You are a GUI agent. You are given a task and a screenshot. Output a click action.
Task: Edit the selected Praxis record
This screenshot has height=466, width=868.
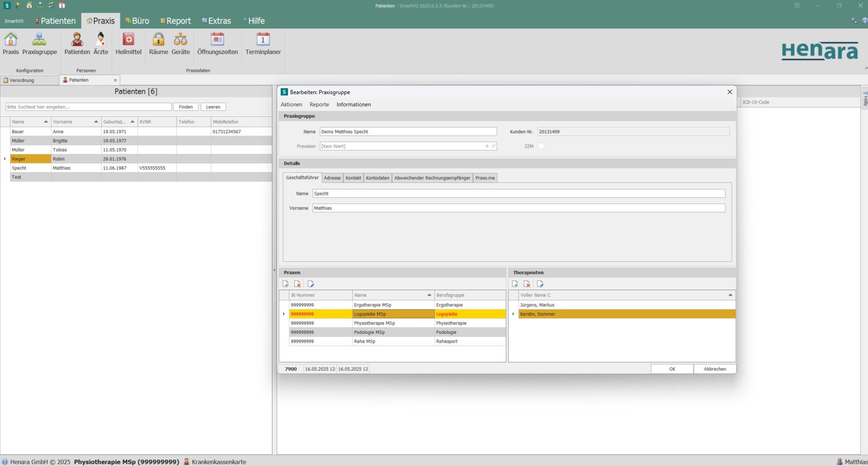(311, 283)
